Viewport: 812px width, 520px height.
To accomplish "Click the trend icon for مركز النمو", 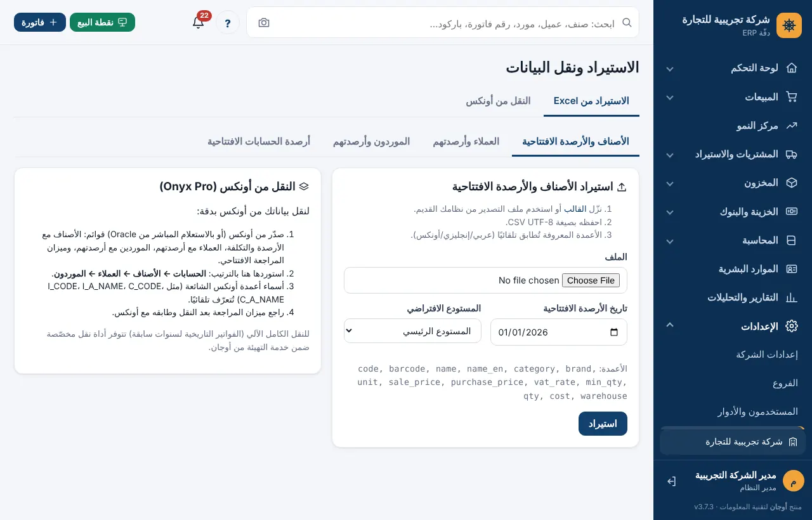I will point(792,126).
